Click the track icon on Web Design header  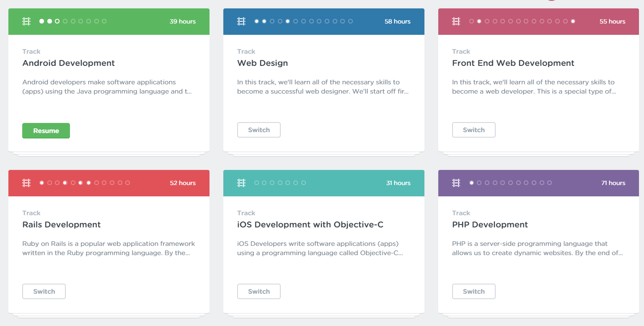pyautogui.click(x=241, y=21)
